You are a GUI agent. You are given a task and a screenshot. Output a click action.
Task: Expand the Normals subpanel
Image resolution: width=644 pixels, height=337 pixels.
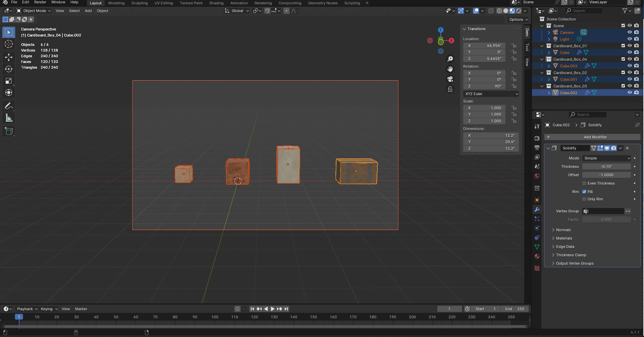(563, 230)
